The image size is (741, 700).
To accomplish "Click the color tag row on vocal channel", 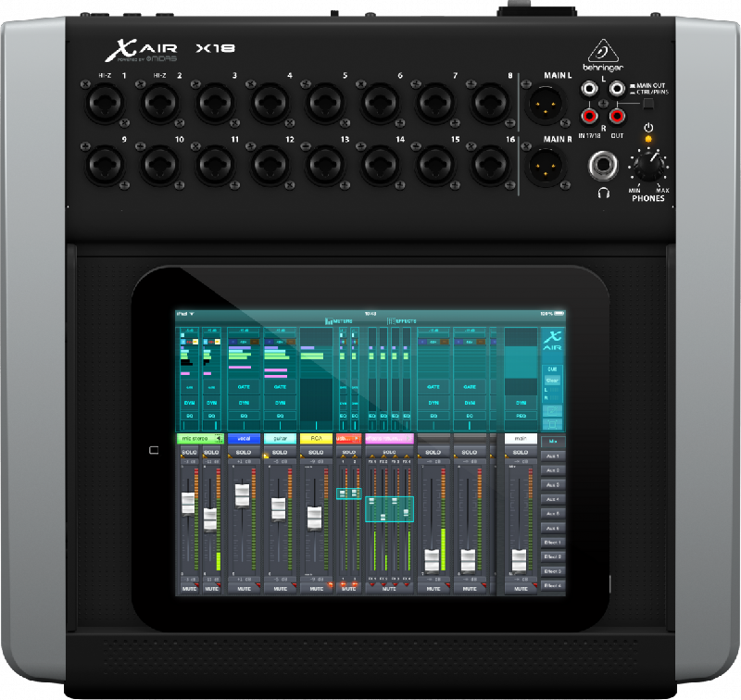I will click(244, 342).
